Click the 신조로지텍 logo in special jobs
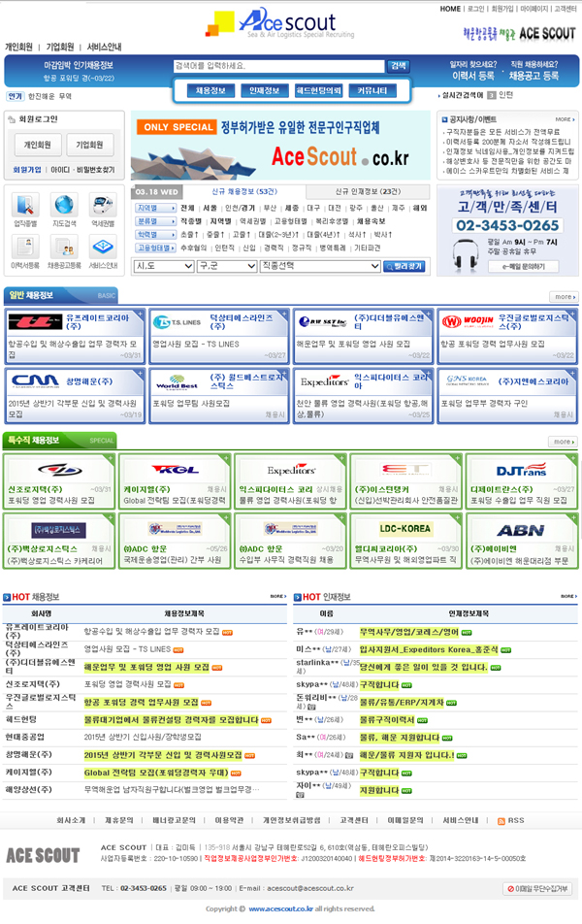Screen dimensions: 582x924 click(x=59, y=470)
